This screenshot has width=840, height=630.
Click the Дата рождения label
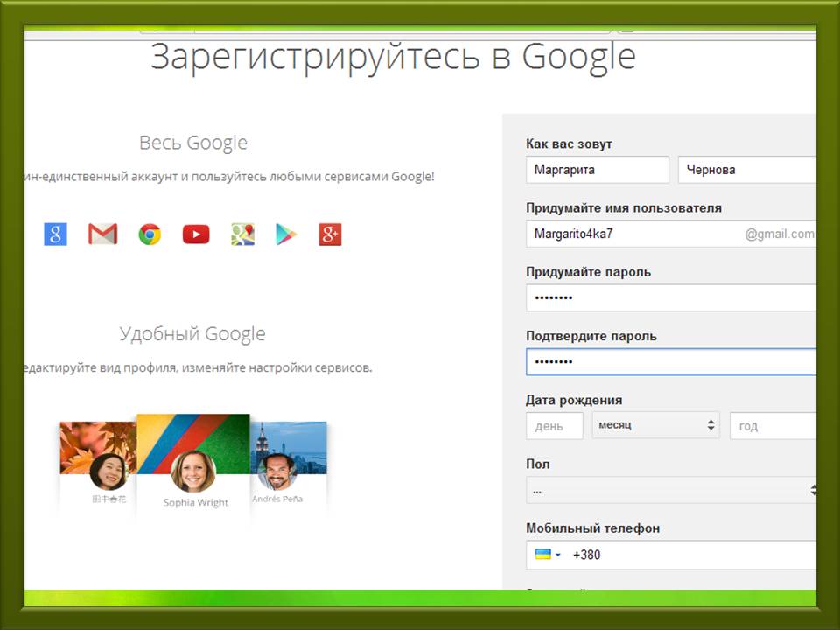point(574,400)
